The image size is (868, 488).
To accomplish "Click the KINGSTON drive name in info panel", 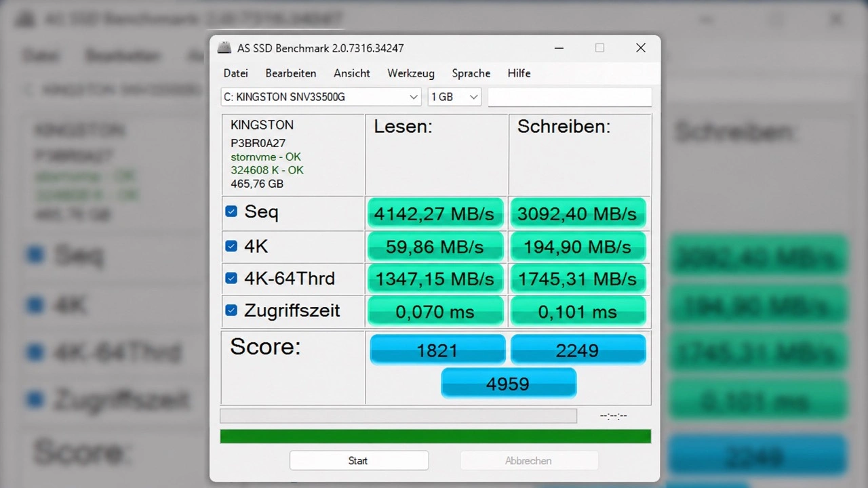I will (x=262, y=125).
